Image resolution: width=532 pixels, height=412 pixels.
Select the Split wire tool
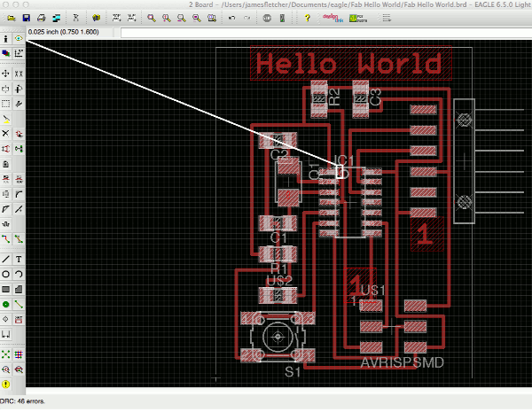5,209
